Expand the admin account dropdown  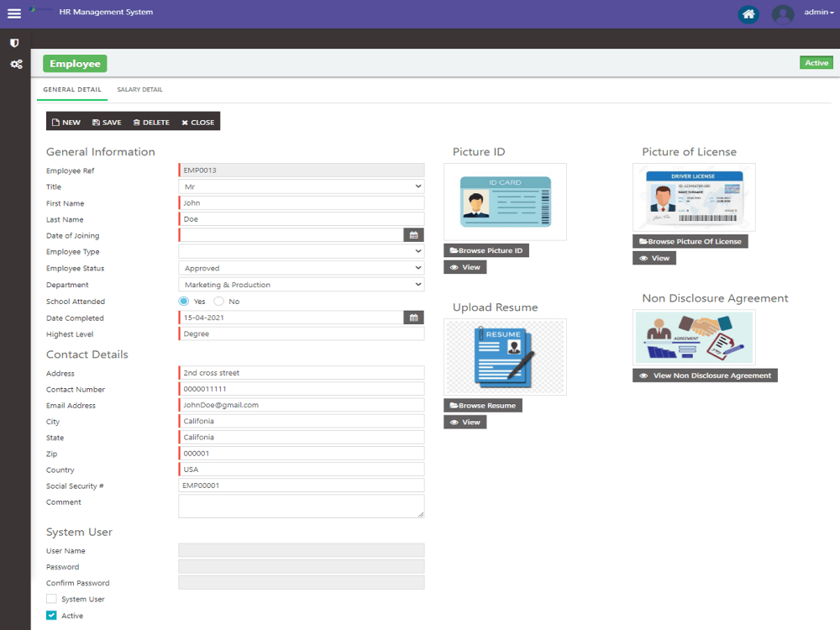tap(817, 12)
